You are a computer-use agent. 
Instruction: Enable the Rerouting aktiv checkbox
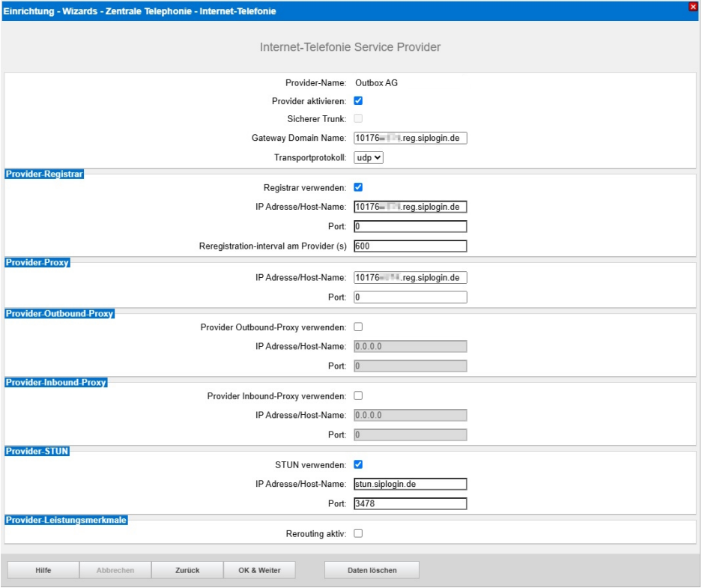pyautogui.click(x=358, y=533)
